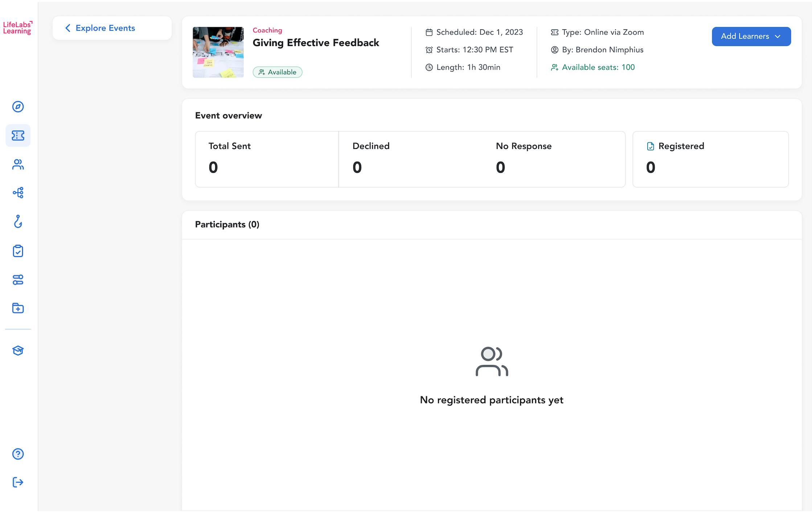Image resolution: width=812 pixels, height=516 pixels.
Task: Open the graduation cap learning icon
Action: click(18, 351)
